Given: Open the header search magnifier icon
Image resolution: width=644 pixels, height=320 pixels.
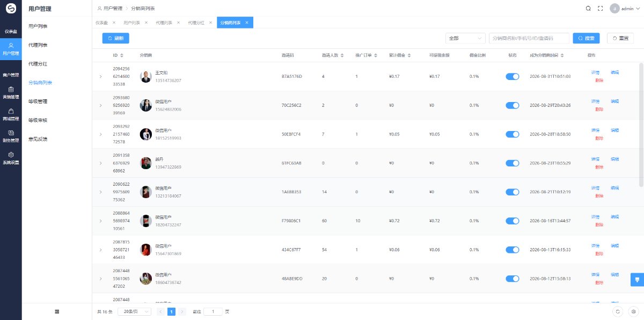Looking at the screenshot, I should point(588,9).
